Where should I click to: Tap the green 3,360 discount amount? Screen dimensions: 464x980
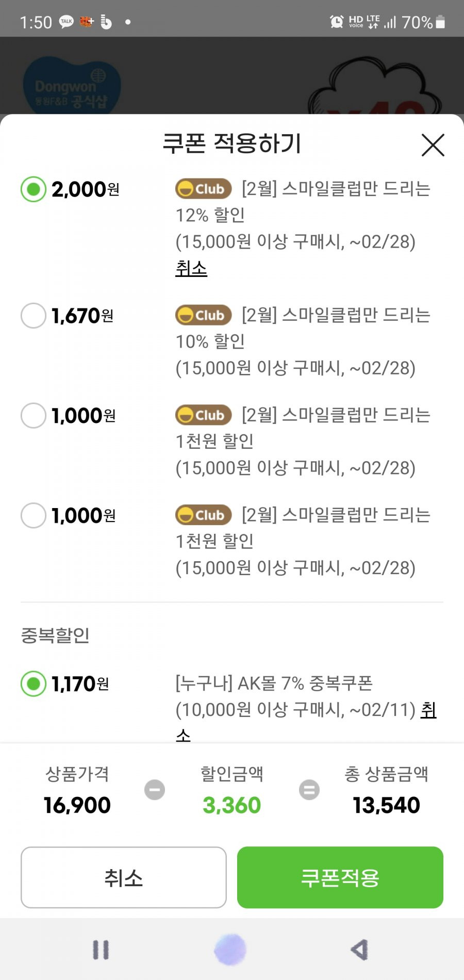click(232, 805)
